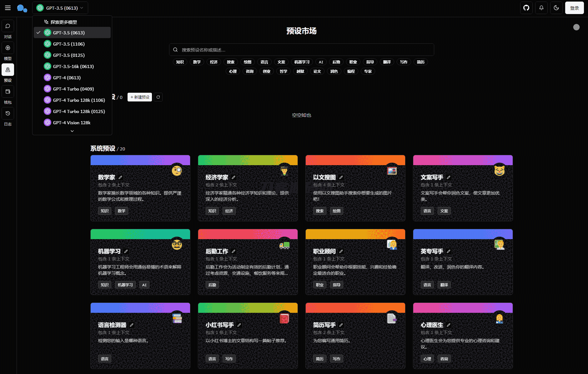588x374 pixels.
Task: Open the 经济学家 preset card title
Action: click(217, 177)
